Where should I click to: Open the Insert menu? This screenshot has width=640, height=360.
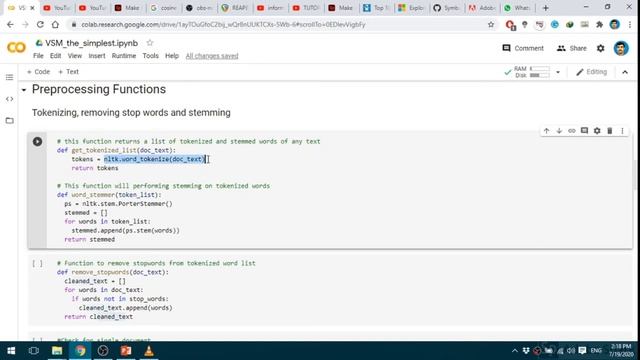tap(97, 56)
